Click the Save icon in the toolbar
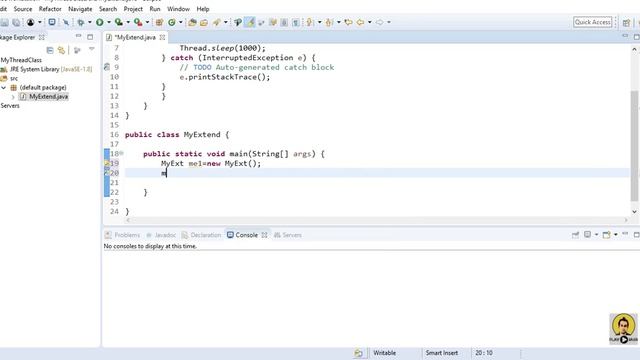This screenshot has height=360, width=640. 4,22
